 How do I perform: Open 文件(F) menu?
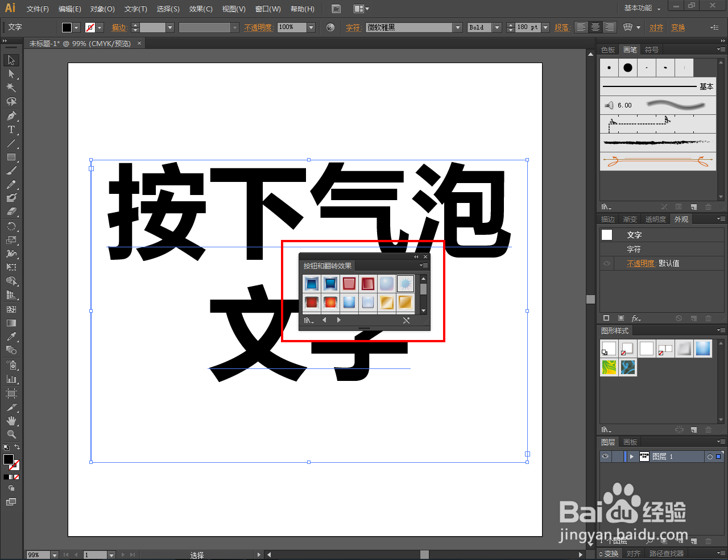tap(38, 9)
